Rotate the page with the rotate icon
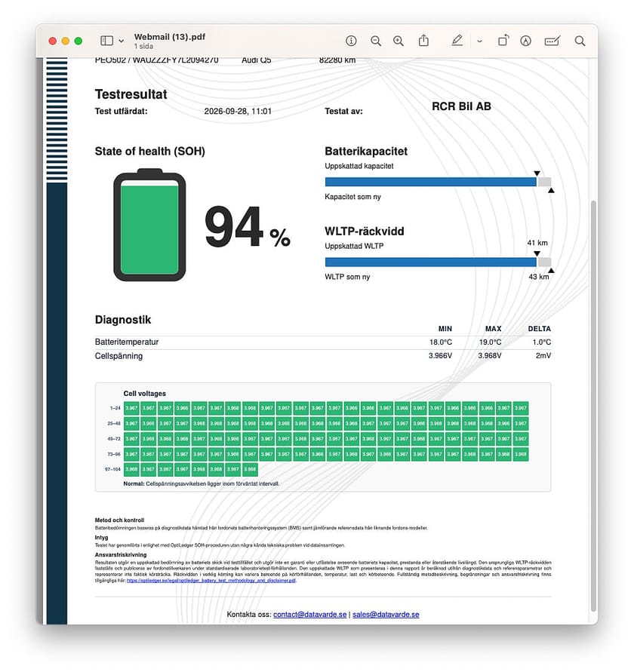The image size is (634, 672). (503, 40)
